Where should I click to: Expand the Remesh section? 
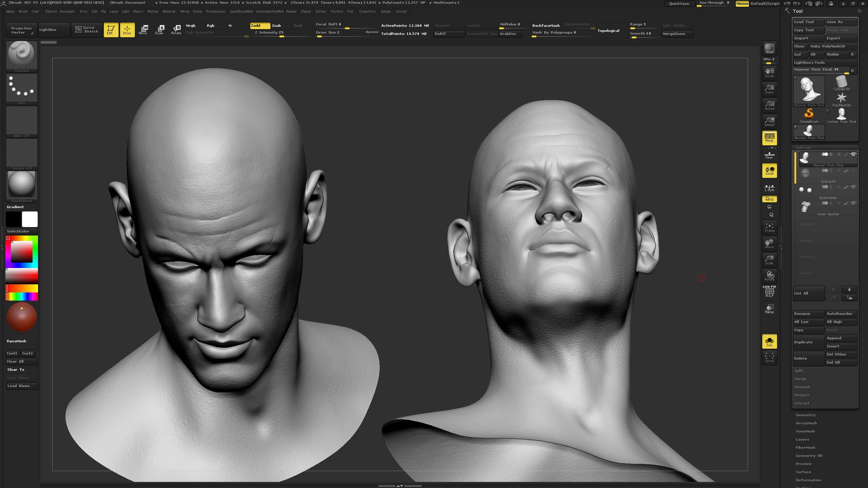point(802,387)
